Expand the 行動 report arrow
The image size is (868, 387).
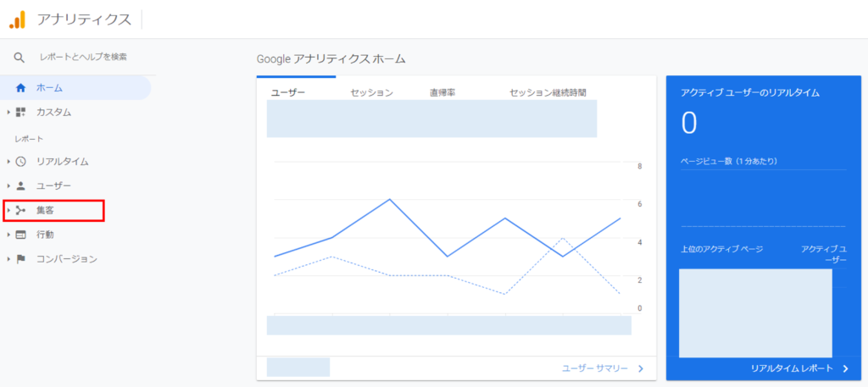click(x=8, y=235)
